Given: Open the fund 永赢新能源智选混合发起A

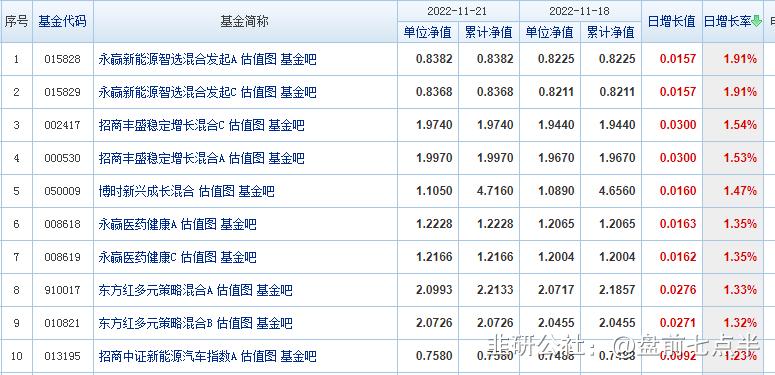Looking at the screenshot, I should (x=168, y=59).
